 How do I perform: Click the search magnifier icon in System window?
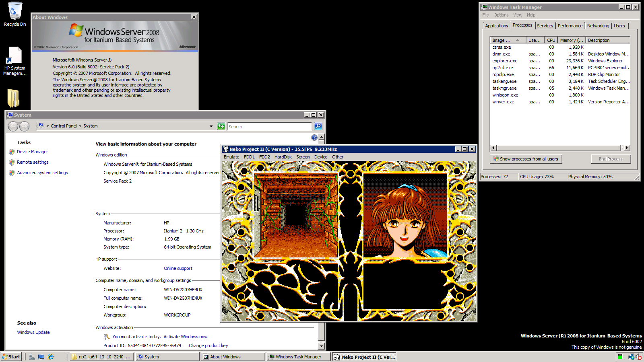click(318, 126)
